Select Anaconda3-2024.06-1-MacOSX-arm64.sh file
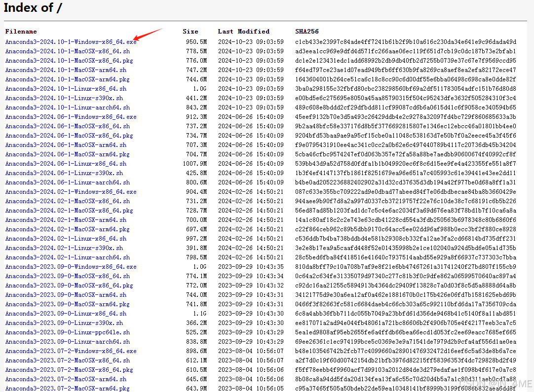 (66, 145)
